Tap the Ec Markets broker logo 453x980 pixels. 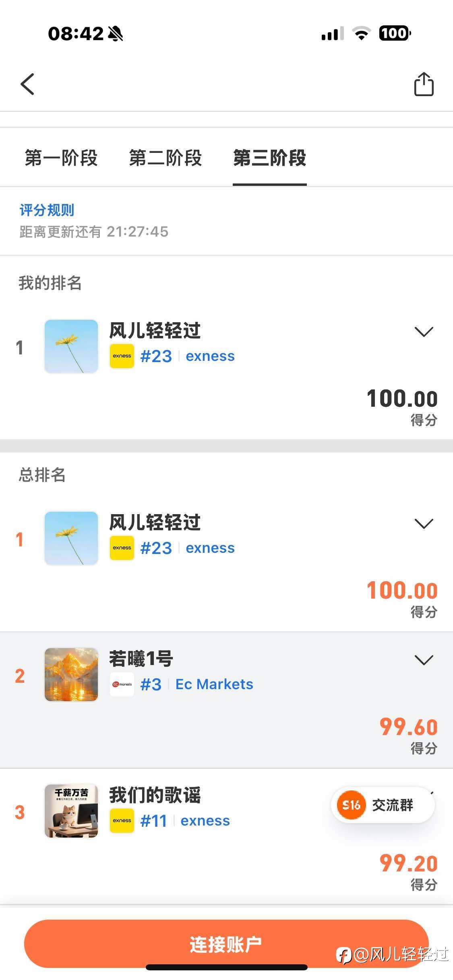coord(122,684)
